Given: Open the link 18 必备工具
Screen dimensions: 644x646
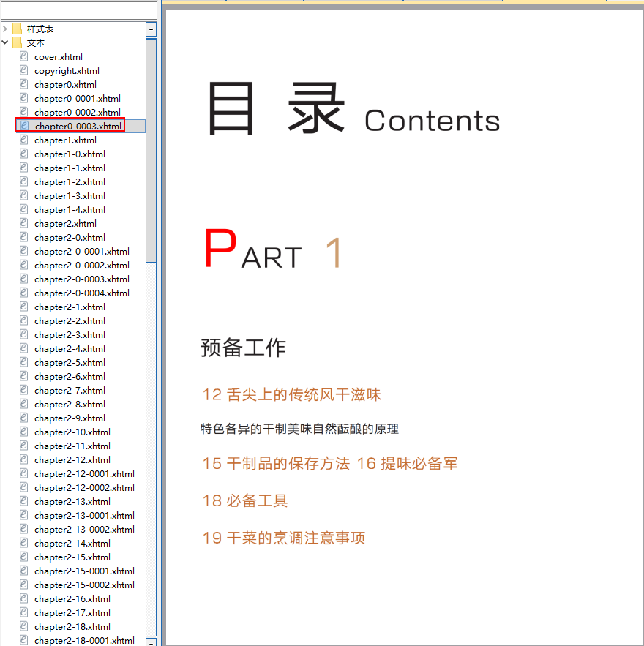Looking at the screenshot, I should [x=244, y=501].
